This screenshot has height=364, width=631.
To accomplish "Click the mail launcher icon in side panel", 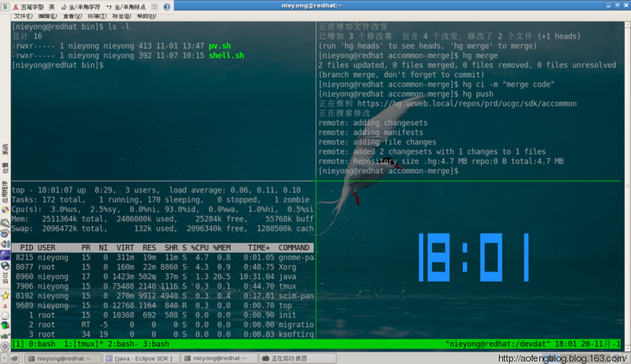I will click(x=5, y=223).
